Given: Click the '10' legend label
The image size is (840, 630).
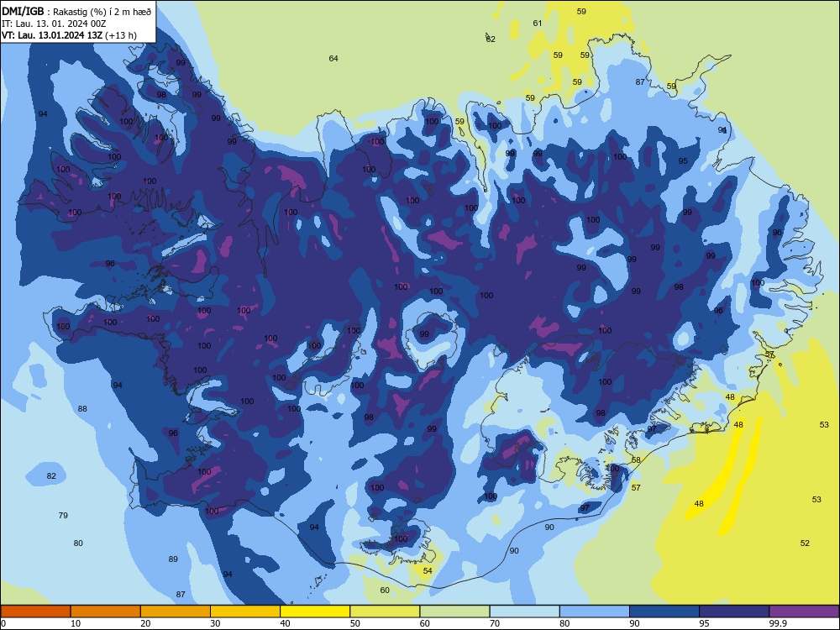Looking at the screenshot, I should (x=76, y=623).
